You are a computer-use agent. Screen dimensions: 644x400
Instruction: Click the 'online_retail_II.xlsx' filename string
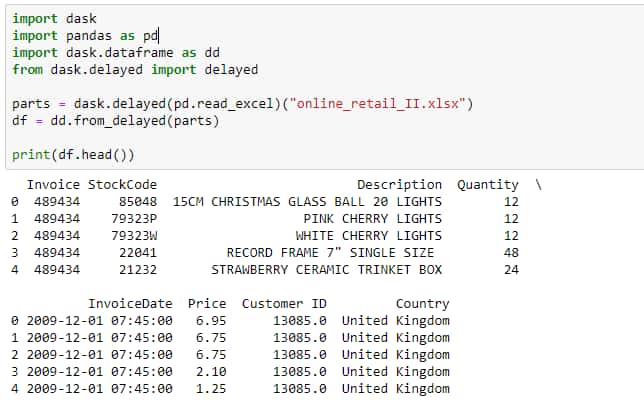(x=377, y=103)
